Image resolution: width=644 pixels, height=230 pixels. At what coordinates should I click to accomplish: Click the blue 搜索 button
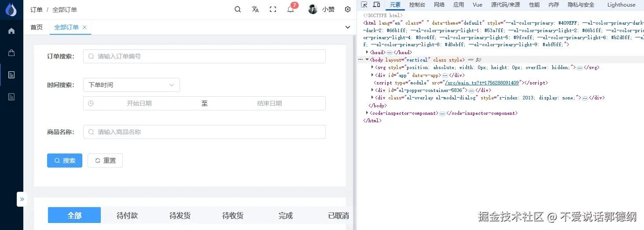click(x=65, y=161)
